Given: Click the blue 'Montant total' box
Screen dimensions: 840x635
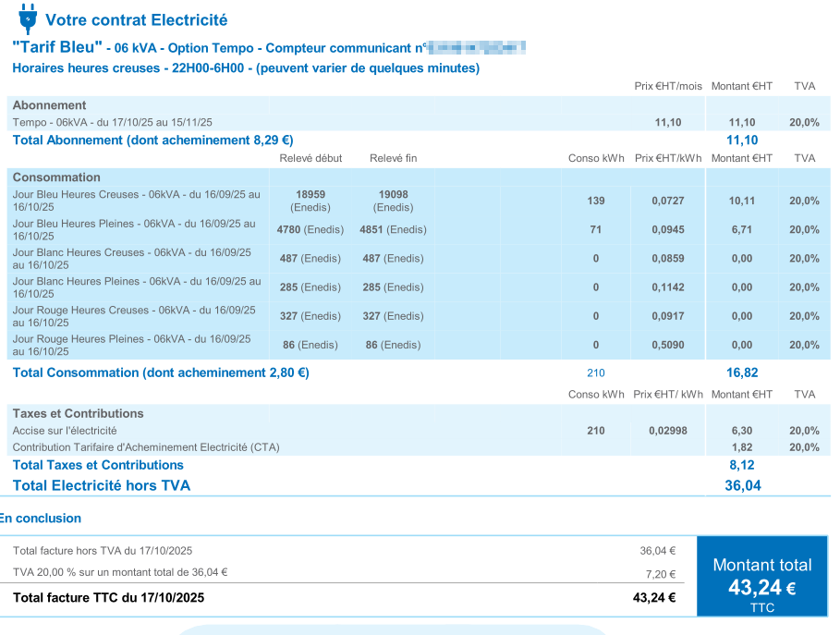Looking at the screenshot, I should (762, 576).
